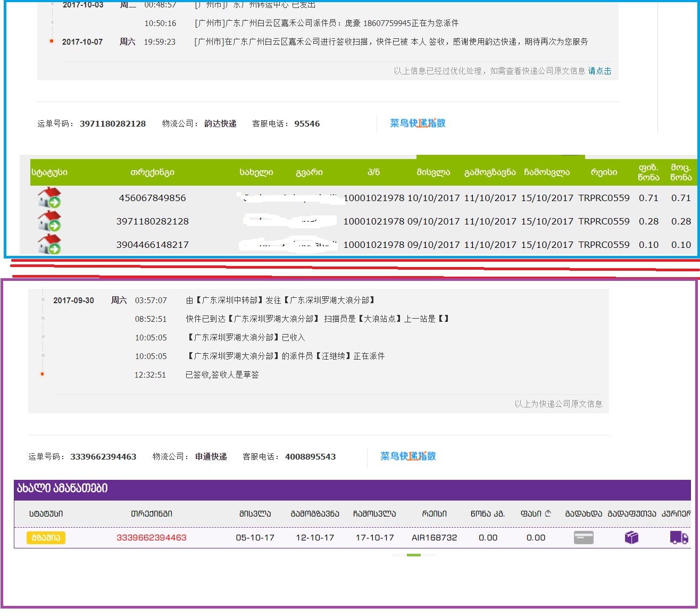Image resolution: width=700 pixels, height=616 pixels.
Task: Click physical weight 0.71 in the 456067849856 row
Action: [x=649, y=198]
